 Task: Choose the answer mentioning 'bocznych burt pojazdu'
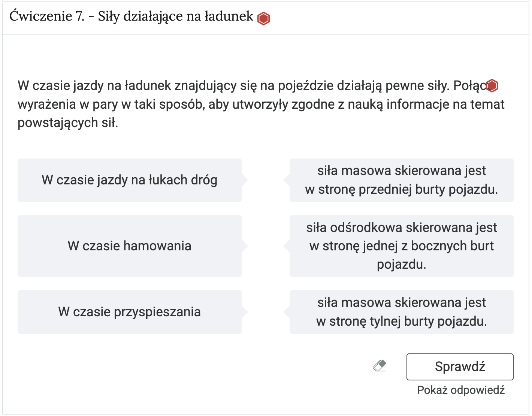coord(402,246)
